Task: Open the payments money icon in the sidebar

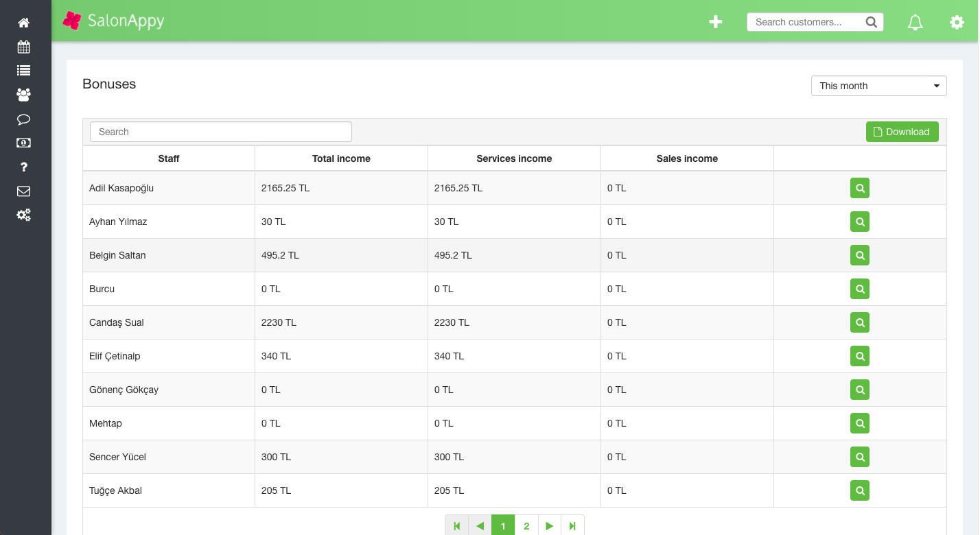Action: (x=23, y=143)
